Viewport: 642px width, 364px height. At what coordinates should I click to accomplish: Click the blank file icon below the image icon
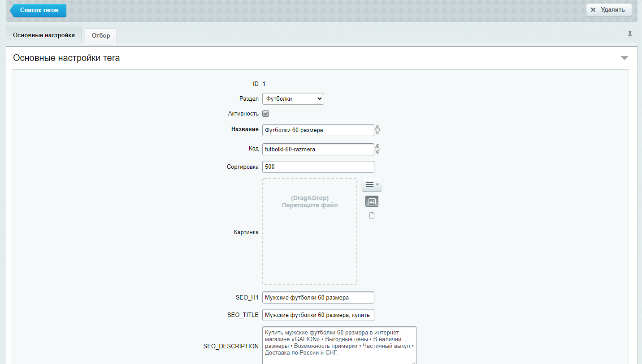click(372, 216)
